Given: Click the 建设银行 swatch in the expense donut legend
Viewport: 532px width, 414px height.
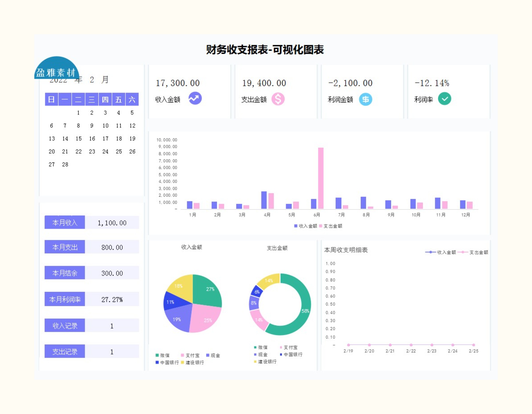Looking at the screenshot, I should pyautogui.click(x=255, y=362).
